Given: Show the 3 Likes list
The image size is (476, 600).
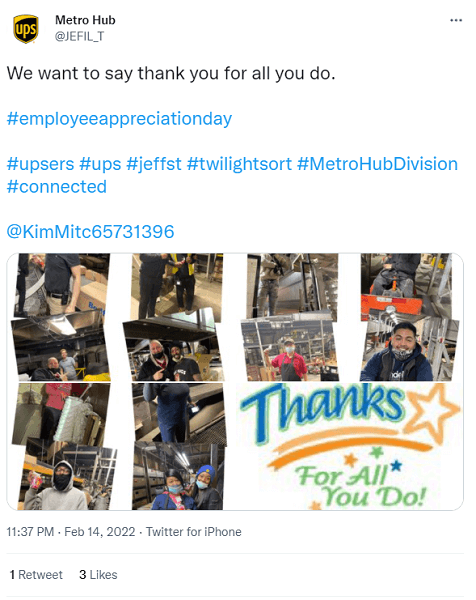Looking at the screenshot, I should 98,575.
